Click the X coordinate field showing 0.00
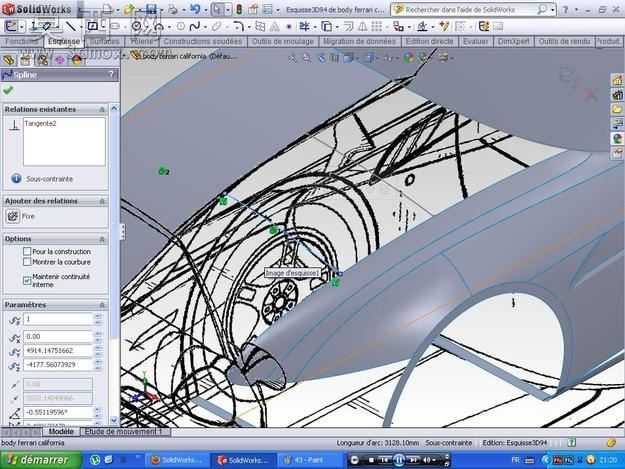Viewport: 625px width, 469px height. (x=58, y=337)
